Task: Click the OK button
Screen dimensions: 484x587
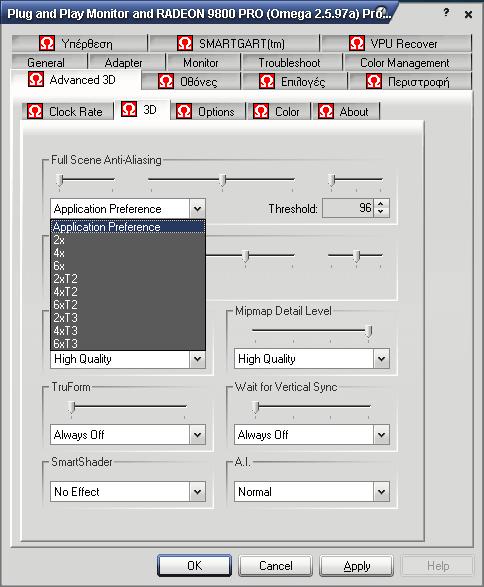Action: click(194, 565)
